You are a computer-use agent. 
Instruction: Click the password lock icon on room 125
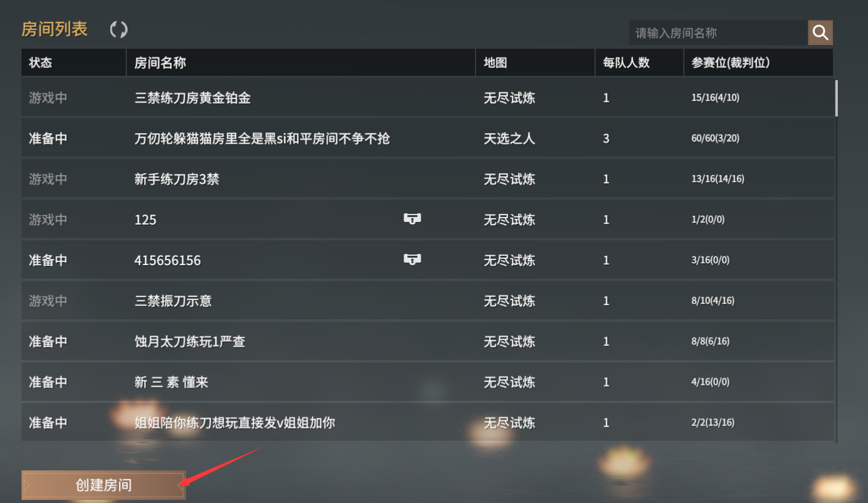(x=412, y=219)
